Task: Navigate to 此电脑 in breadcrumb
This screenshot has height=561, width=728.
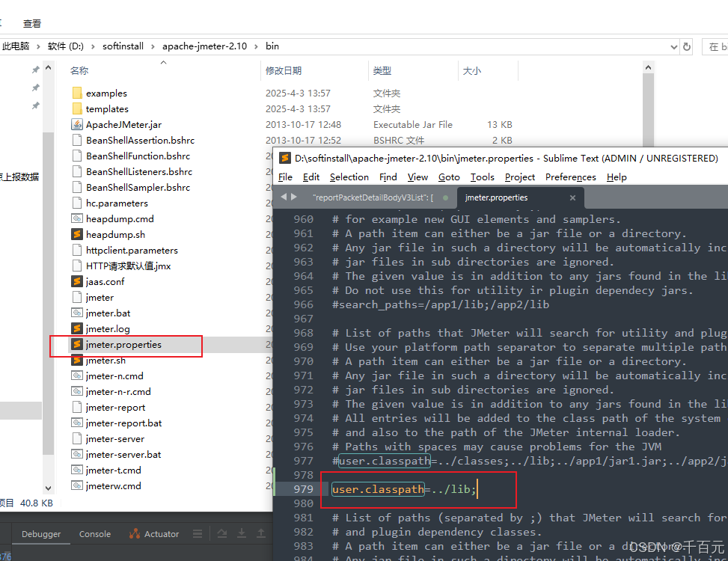Action: (16, 46)
